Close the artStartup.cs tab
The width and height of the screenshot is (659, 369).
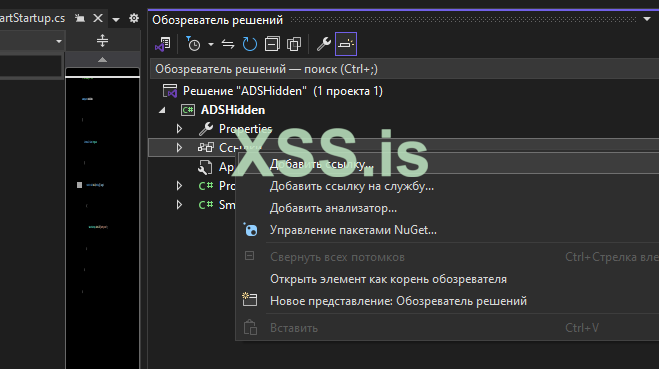pyautogui.click(x=98, y=18)
